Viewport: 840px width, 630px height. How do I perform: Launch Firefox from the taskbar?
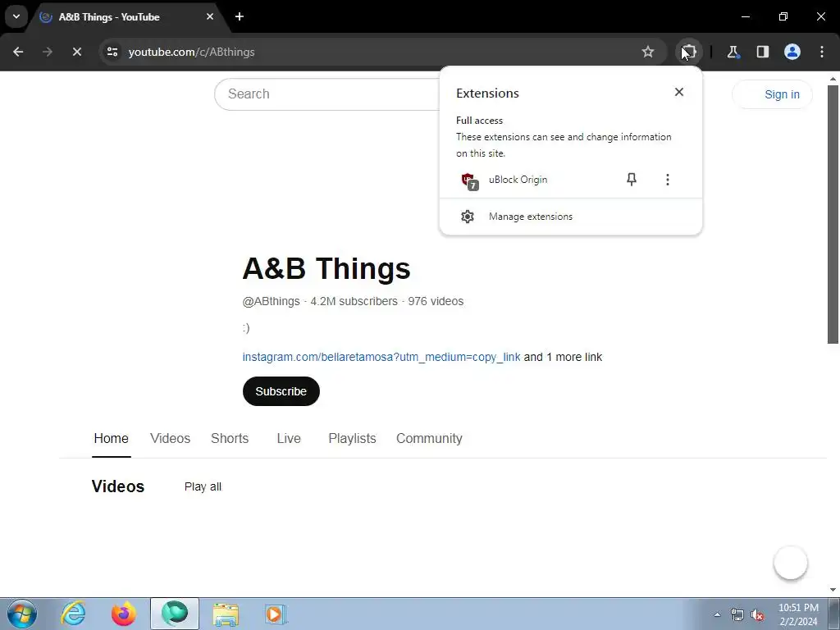pyautogui.click(x=124, y=614)
